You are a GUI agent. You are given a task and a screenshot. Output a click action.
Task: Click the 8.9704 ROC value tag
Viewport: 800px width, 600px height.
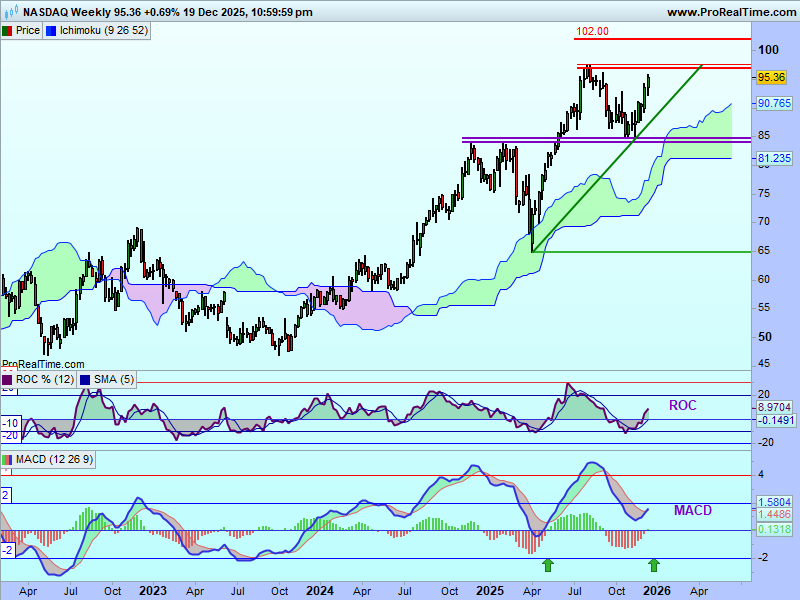(775, 408)
